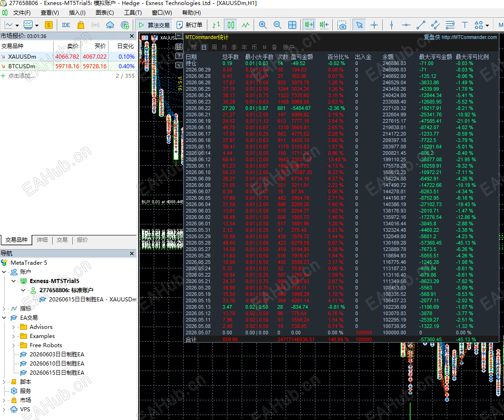Toggle the √ button on MTCommander panel
504x420 pixels.
tap(179, 65)
